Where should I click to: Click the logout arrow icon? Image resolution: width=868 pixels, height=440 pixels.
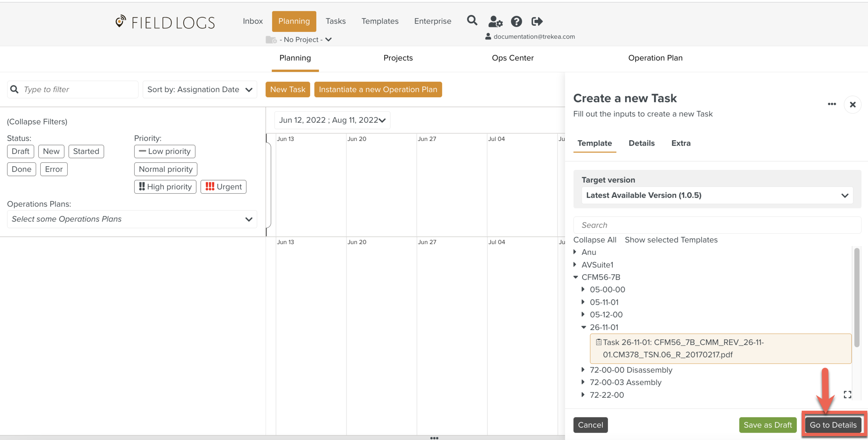pos(537,22)
